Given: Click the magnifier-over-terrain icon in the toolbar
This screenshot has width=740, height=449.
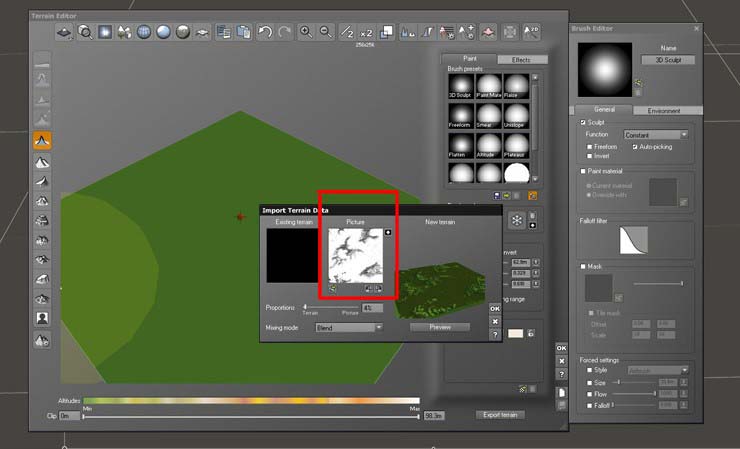Looking at the screenshot, I should tap(85, 32).
